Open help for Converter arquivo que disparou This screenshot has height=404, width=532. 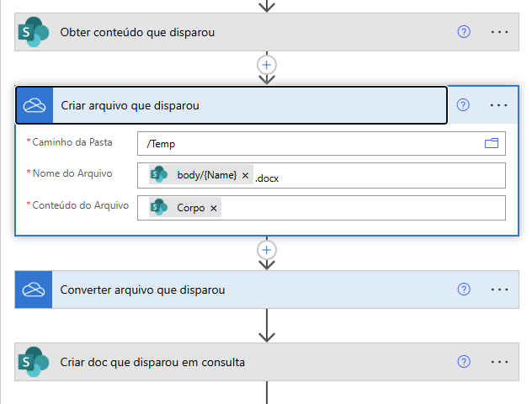464,290
